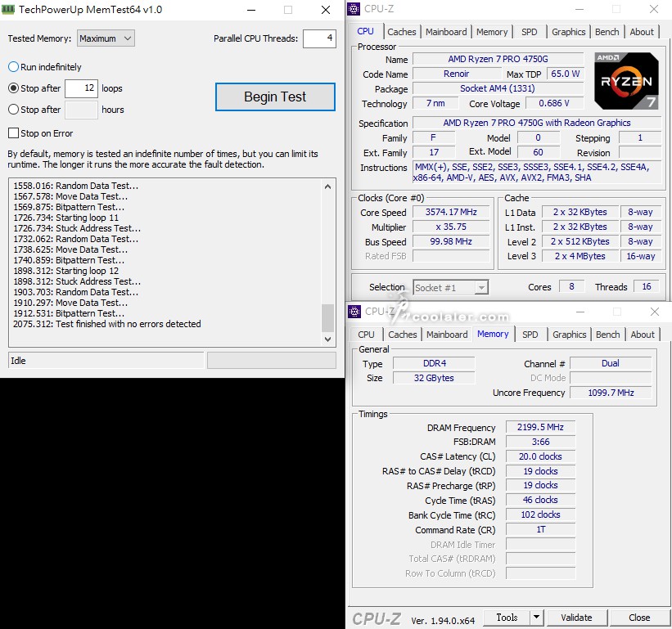672x629 pixels.
Task: Click the MemTest64 title bar app icon
Action: point(10,10)
